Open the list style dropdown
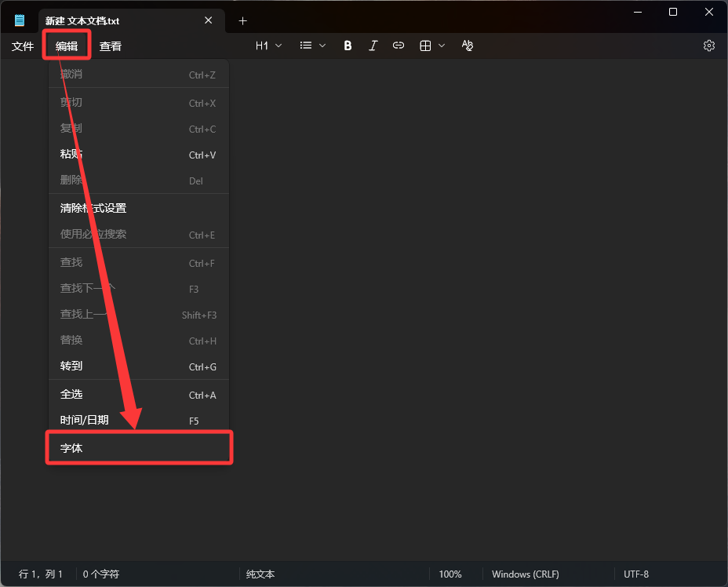This screenshot has height=587, width=728. pyautogui.click(x=313, y=46)
